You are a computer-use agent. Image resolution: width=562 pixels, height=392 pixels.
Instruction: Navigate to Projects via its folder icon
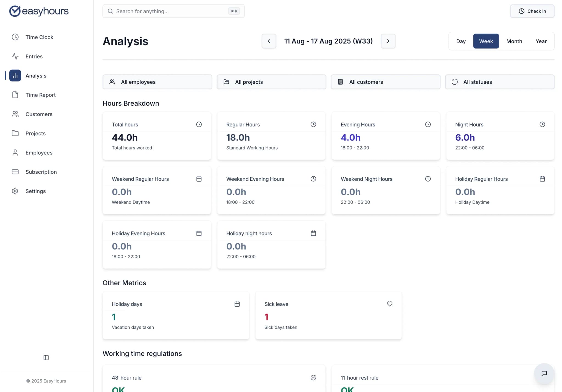click(x=15, y=133)
